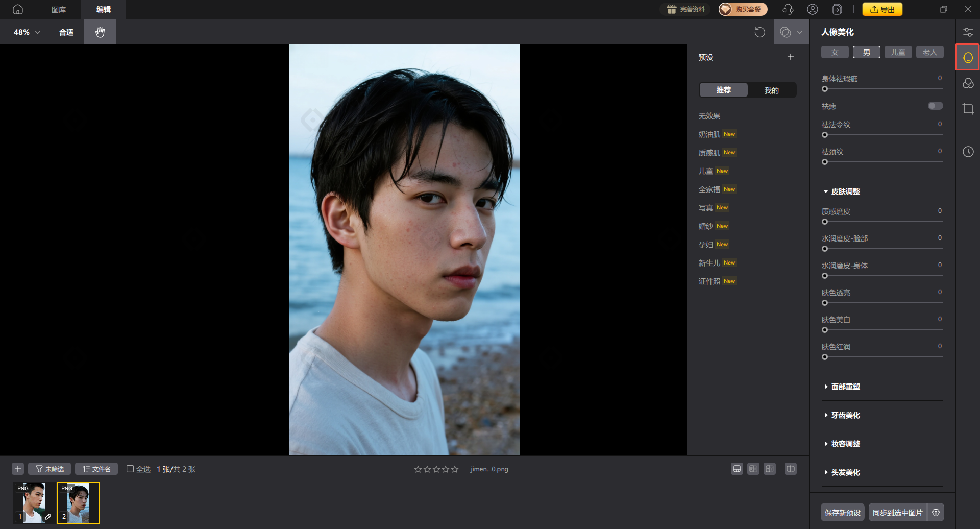Open customer service headset icon
The image size is (980, 529).
click(x=788, y=9)
